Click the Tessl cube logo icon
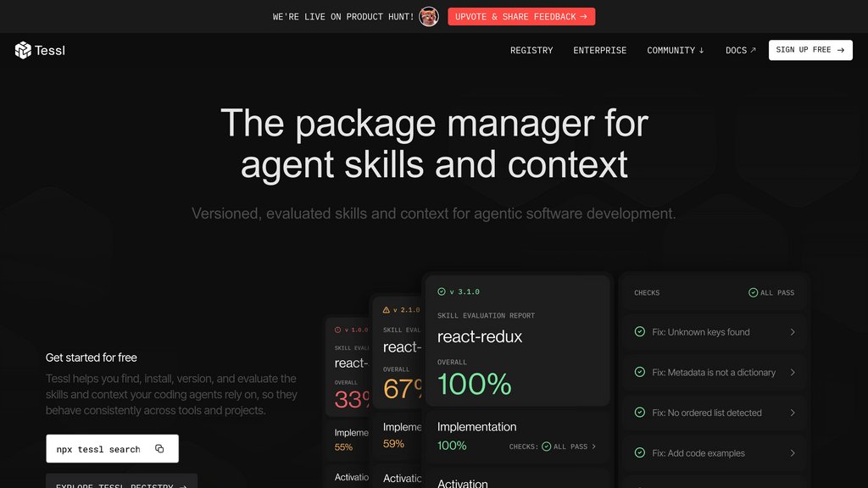Image resolution: width=868 pixels, height=488 pixels. (23, 51)
